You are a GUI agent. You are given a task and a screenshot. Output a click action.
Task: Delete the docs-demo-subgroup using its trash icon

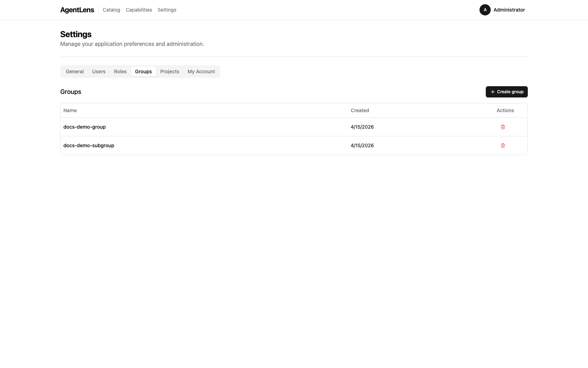(x=503, y=145)
